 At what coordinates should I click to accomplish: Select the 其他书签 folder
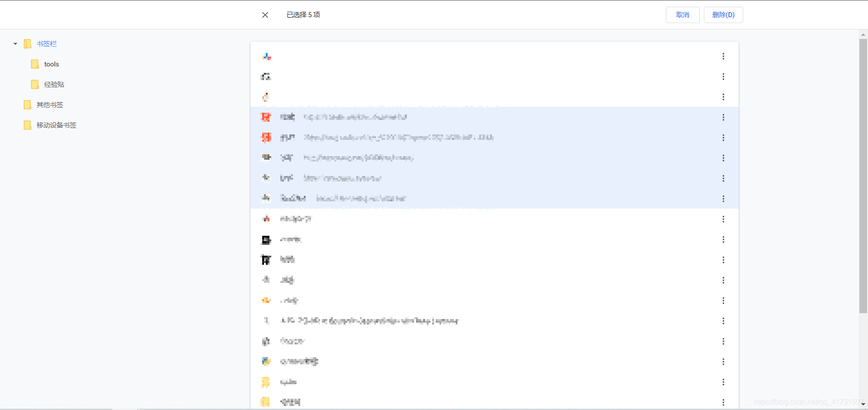coord(50,105)
